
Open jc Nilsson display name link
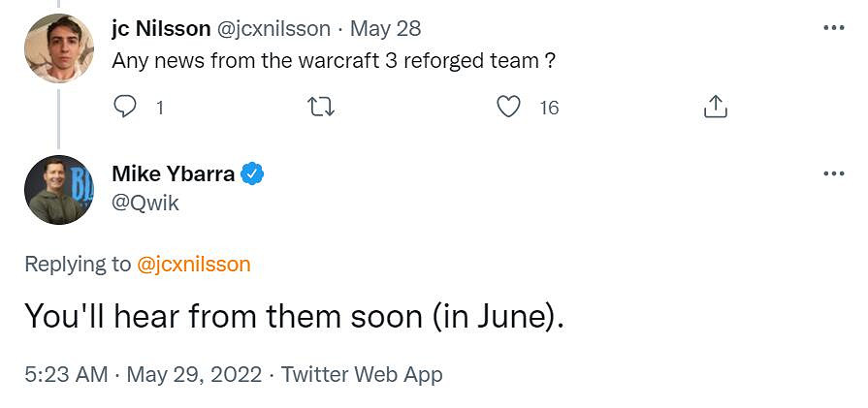click(161, 29)
